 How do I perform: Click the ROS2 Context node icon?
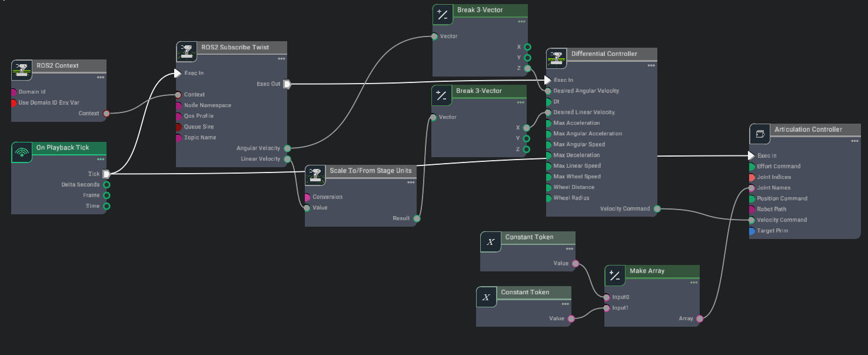pyautogui.click(x=22, y=70)
